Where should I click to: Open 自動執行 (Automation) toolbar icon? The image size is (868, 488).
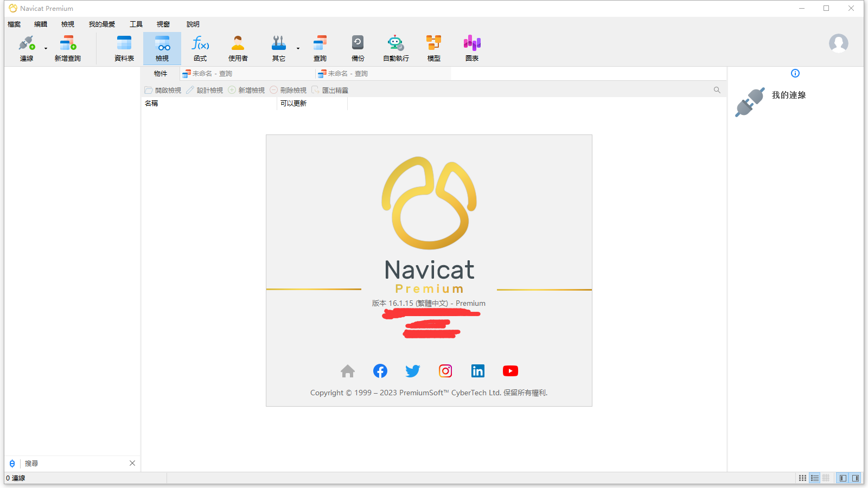pos(396,48)
